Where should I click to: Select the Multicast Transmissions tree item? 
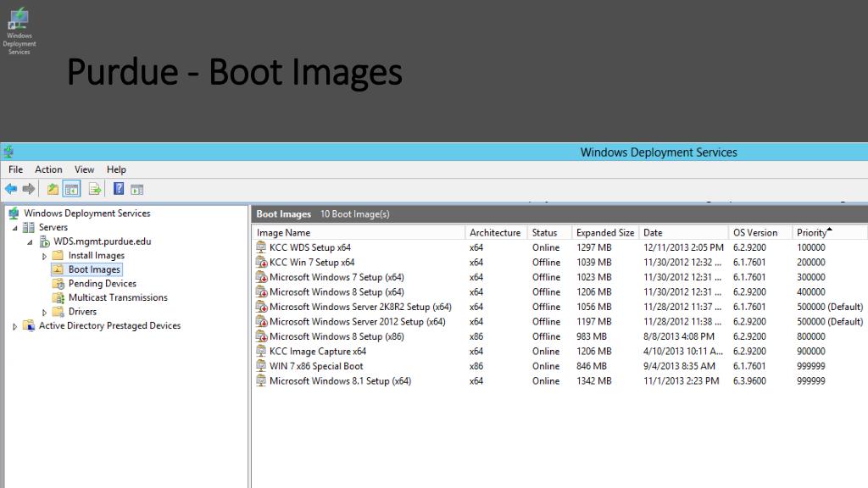(x=118, y=297)
